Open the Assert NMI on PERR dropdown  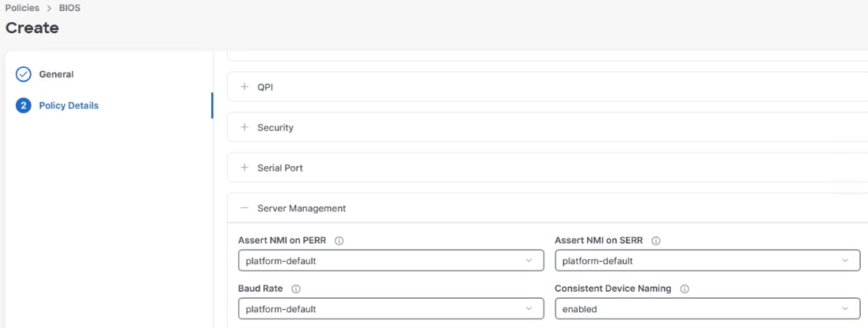[x=391, y=261]
